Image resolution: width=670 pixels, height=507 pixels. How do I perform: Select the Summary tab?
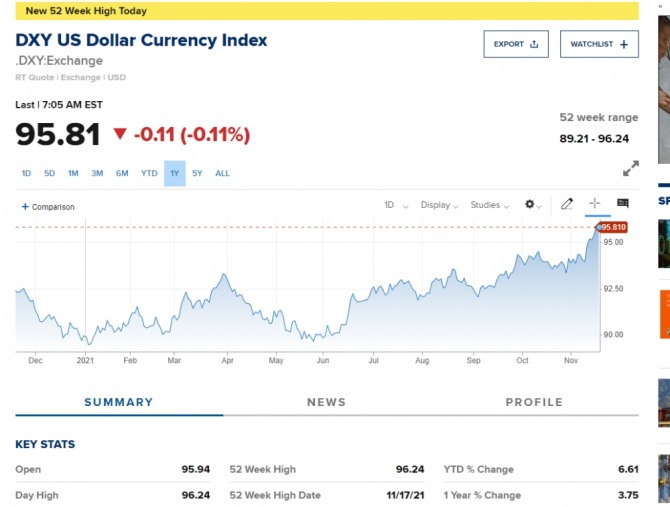pos(118,402)
